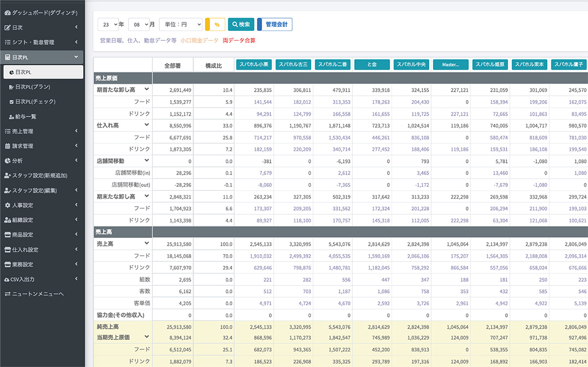
Task: Collapse the 期首たな卸し高 row chevron
Action: pyautogui.click(x=146, y=89)
